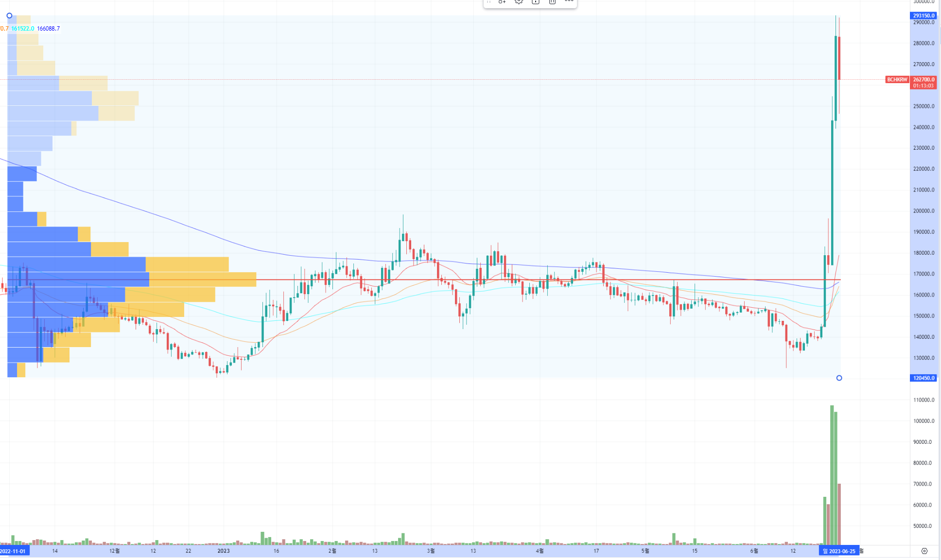Viewport: 941px width, 560px height.
Task: Select the tallest green volume bar
Action: tap(832, 475)
